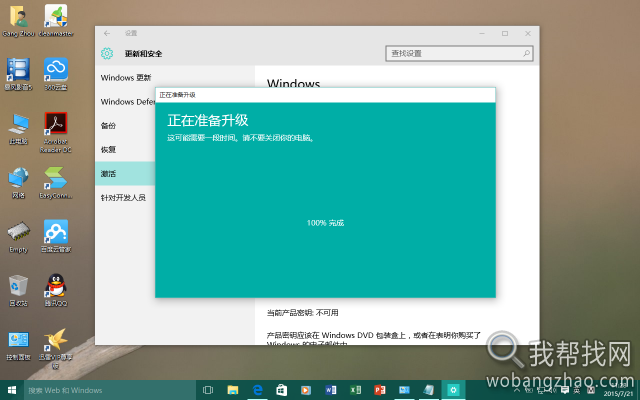The width and height of the screenshot is (640, 400).
Task: Switch the 英 input language indicator
Action: pyautogui.click(x=578, y=391)
